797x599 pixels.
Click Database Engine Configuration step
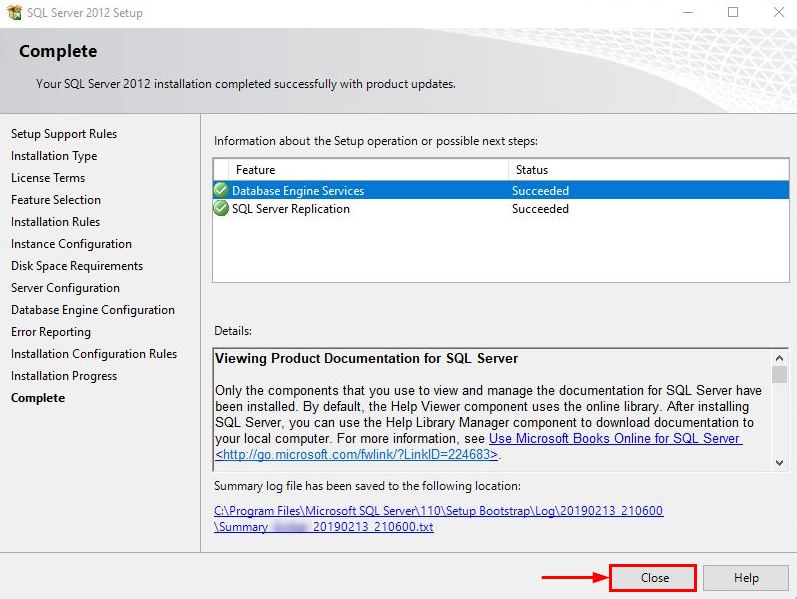(93, 310)
